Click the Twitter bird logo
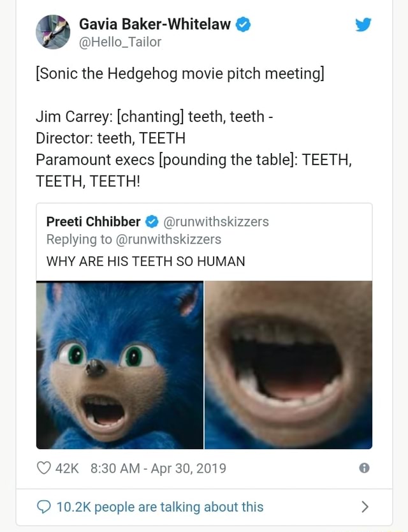 tap(363, 25)
